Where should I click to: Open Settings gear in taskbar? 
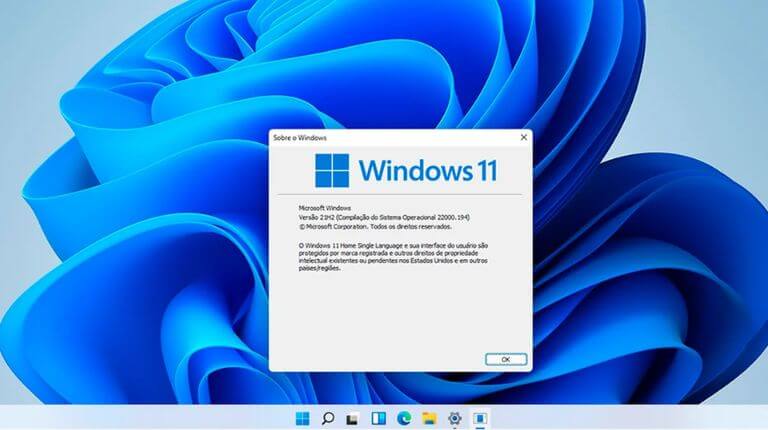pos(455,419)
